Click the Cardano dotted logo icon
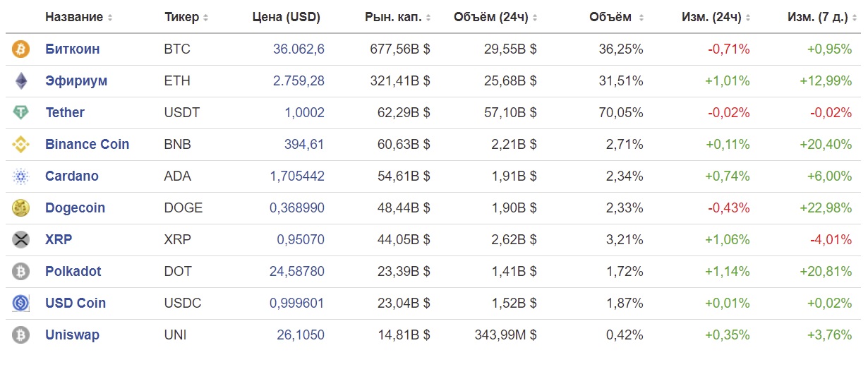This screenshot has height=367, width=868. [x=21, y=176]
